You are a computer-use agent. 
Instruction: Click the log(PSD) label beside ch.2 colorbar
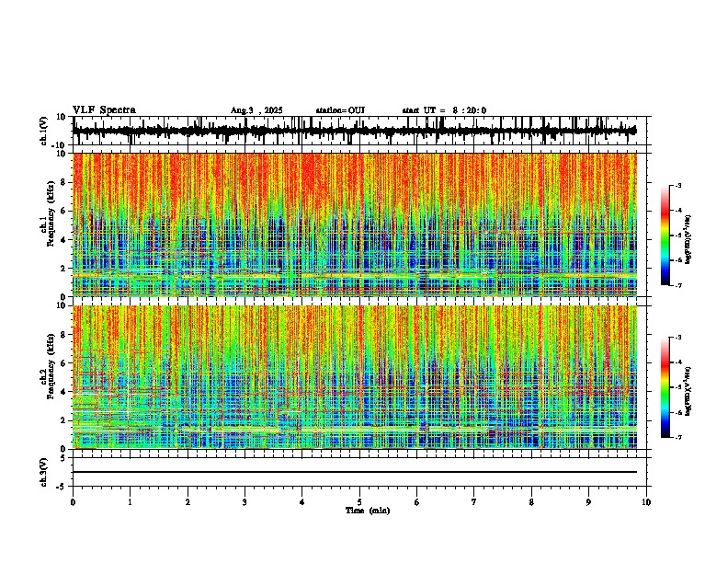688,391
